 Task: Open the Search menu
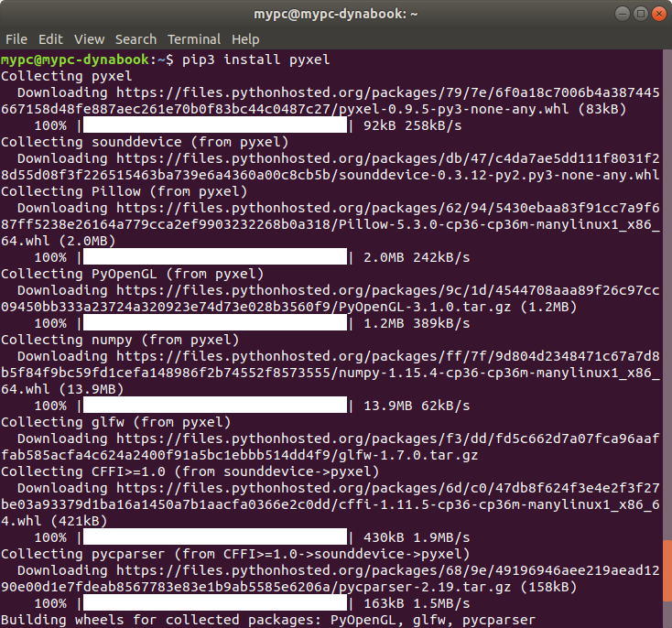(135, 39)
